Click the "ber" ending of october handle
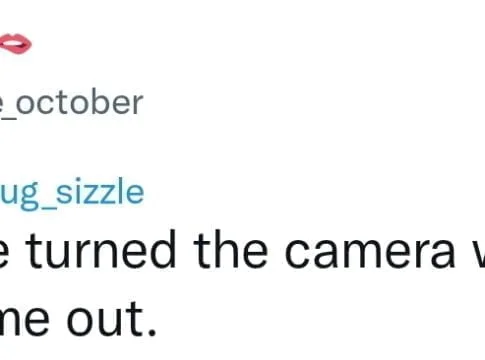This screenshot has height=360, width=485. (x=118, y=102)
